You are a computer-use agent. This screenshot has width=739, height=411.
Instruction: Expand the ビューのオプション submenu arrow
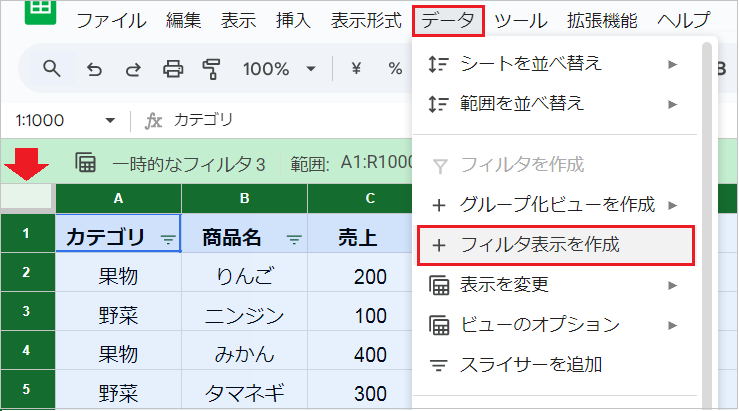673,326
